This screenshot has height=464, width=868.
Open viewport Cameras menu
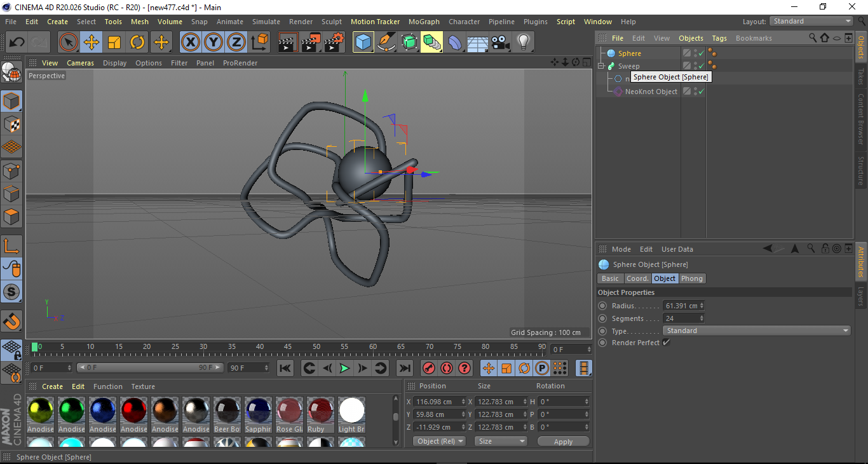[x=80, y=63]
